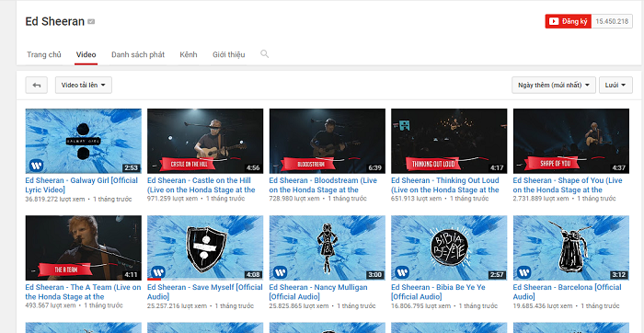Expand the Ngày thêm (mới nhất) sort dropdown
The height and width of the screenshot is (333, 644).
coord(554,85)
